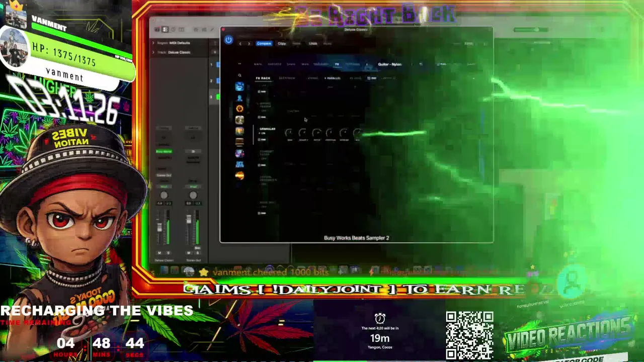Open the Guitar - Nylon preset selector

tap(390, 64)
